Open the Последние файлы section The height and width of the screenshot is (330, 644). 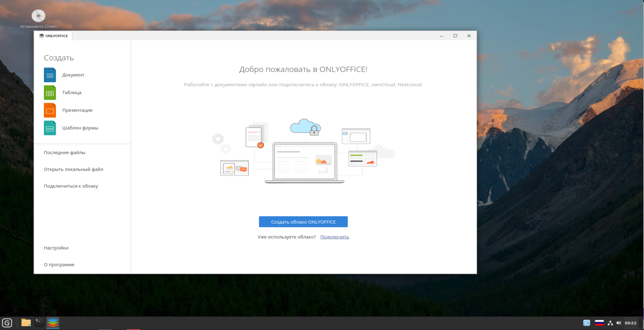pos(65,152)
